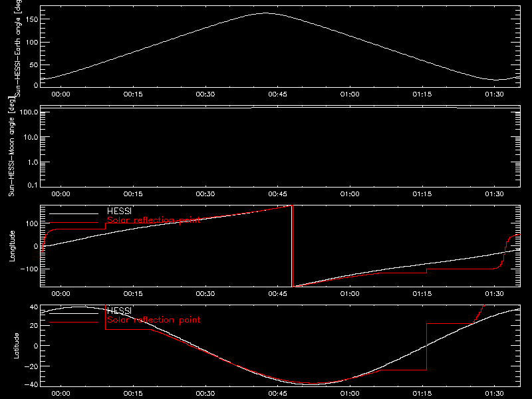
Task: Click 1.0 tick on Moon angle plot
Action: (33, 162)
